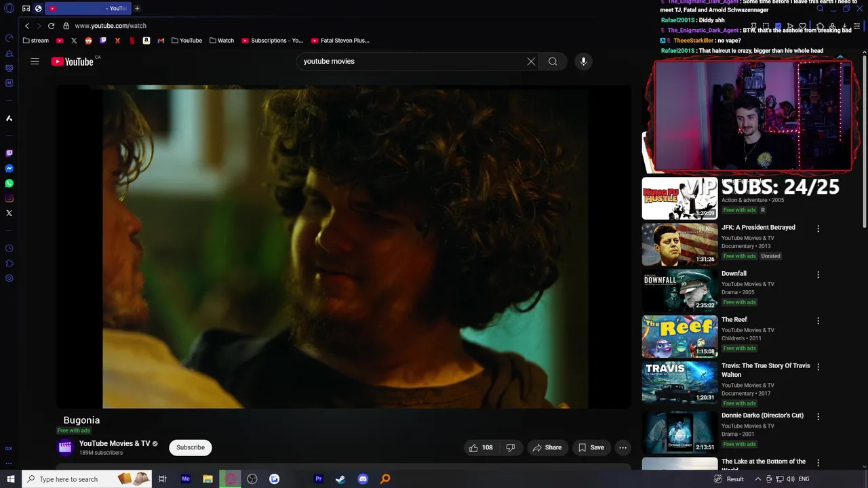Image resolution: width=868 pixels, height=488 pixels.
Task: Open the Gmail bookmark icon
Action: 161,41
